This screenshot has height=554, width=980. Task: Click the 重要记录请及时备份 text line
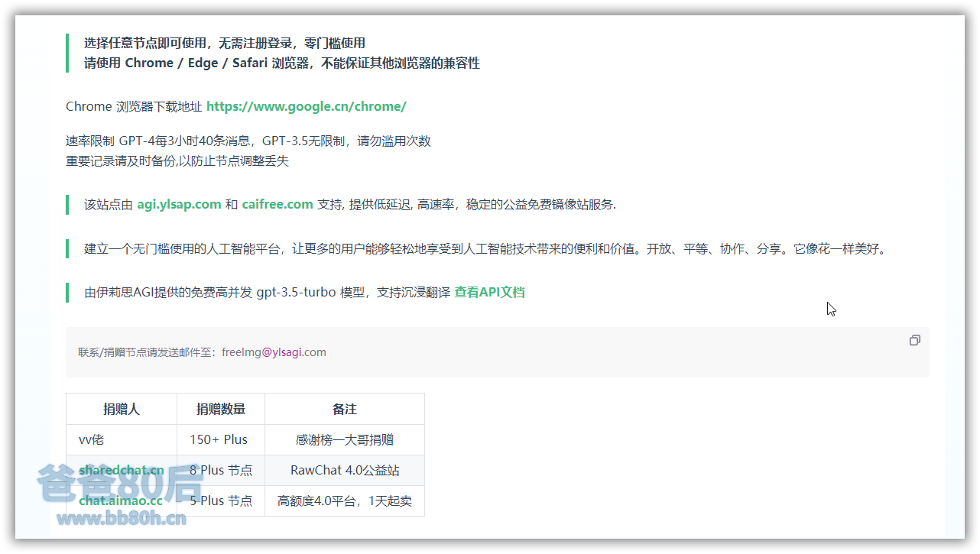[x=177, y=161]
